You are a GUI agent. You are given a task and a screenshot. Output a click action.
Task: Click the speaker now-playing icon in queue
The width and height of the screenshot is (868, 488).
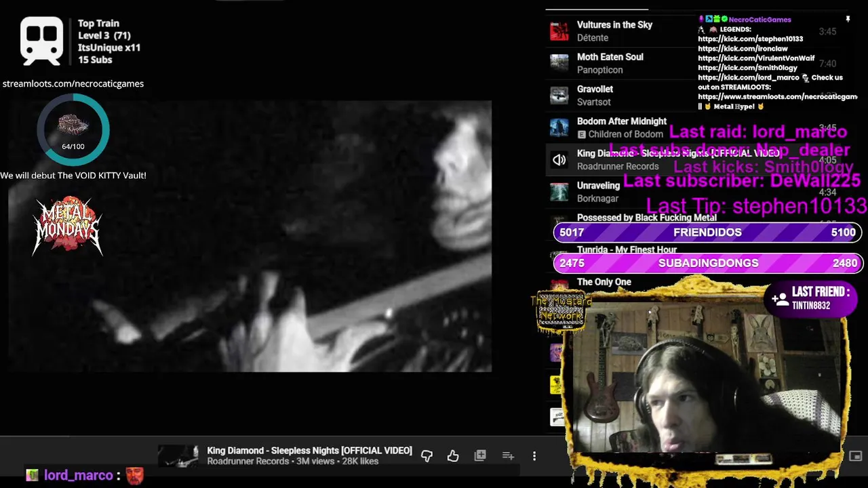[x=559, y=160]
